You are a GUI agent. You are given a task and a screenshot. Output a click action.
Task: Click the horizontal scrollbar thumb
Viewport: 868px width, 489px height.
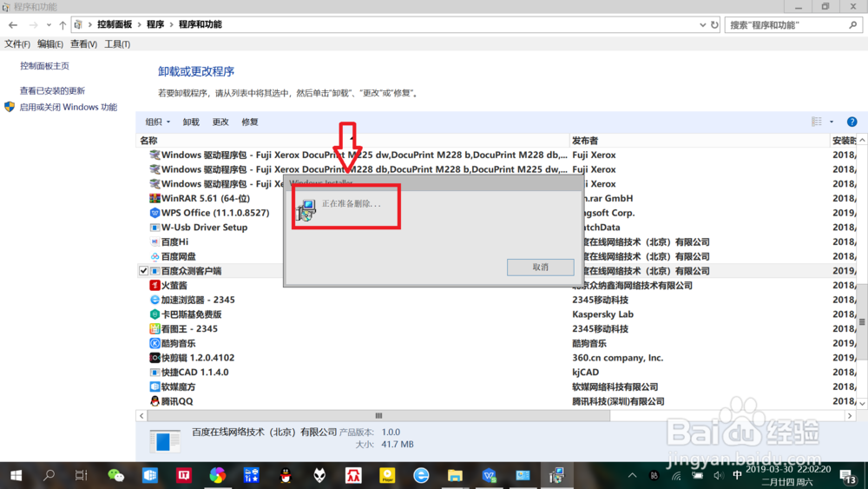coord(378,415)
